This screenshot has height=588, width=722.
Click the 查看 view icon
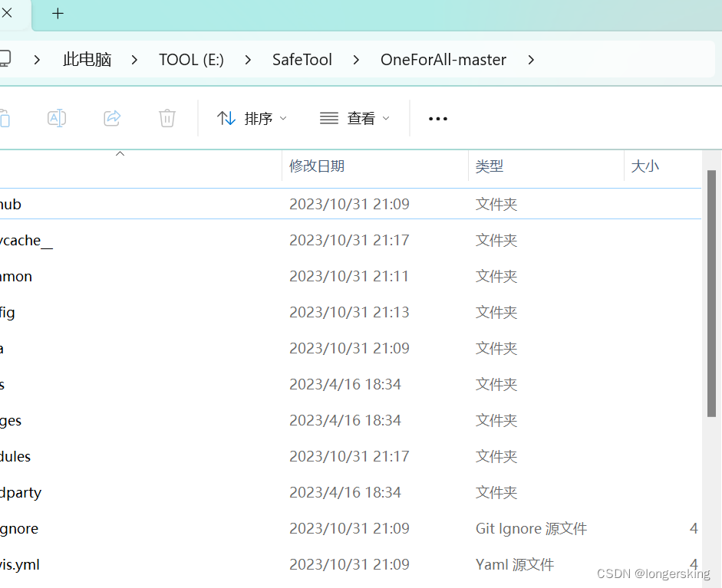[x=328, y=118]
